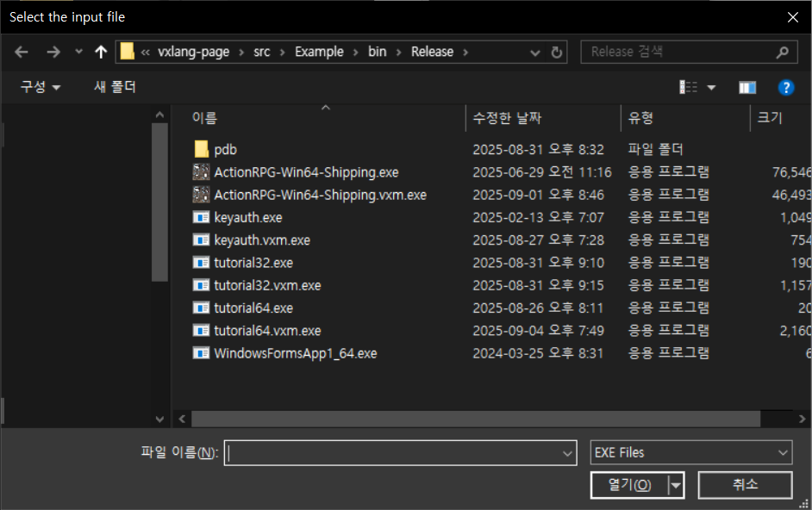Expand subfolders chevron after vxlang-page
The image size is (812, 510).
point(241,53)
